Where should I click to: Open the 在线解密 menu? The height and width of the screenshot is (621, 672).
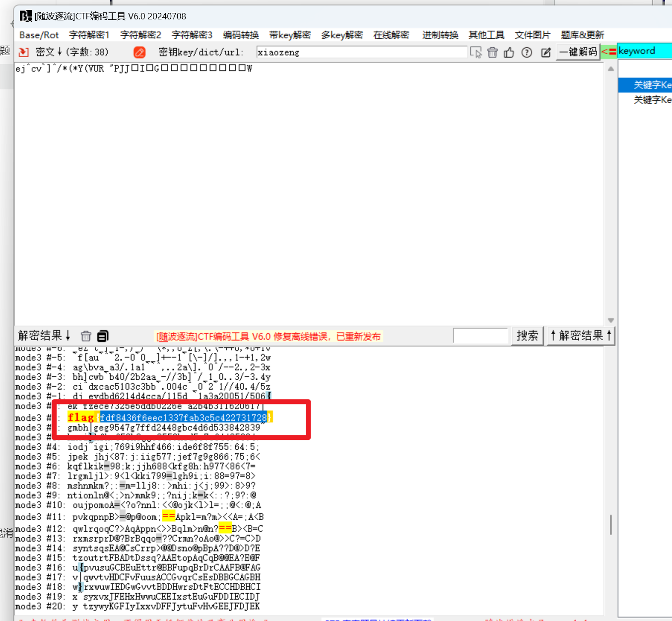(x=391, y=35)
